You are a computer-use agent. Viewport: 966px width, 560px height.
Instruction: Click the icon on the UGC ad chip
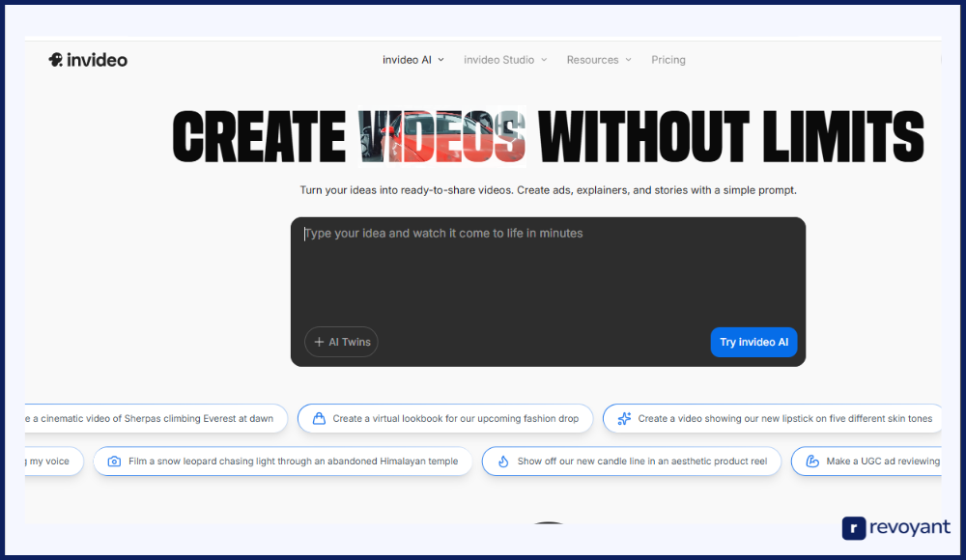pos(811,462)
